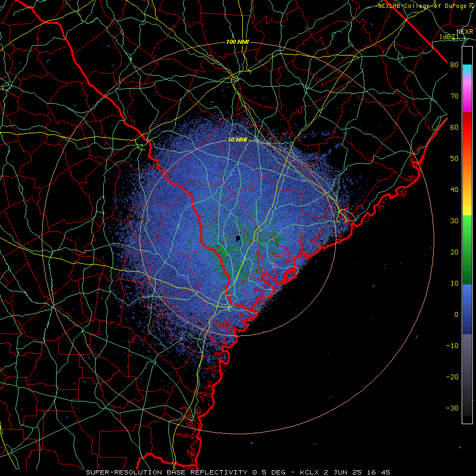Click the 20 value on the dBZ scale

coord(454,252)
